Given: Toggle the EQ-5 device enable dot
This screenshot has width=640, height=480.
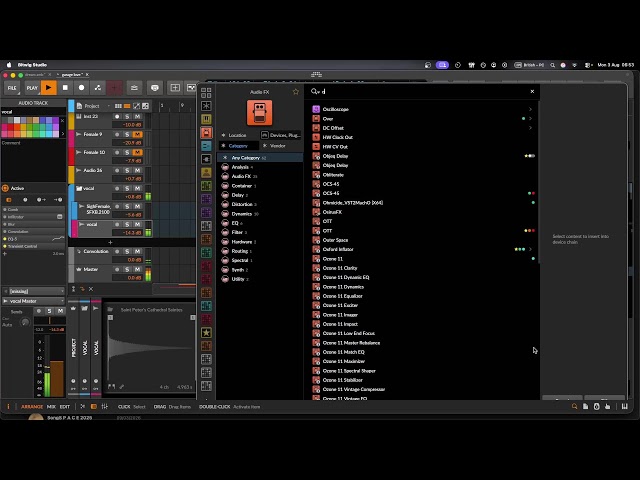Looking at the screenshot, I should click(5, 239).
